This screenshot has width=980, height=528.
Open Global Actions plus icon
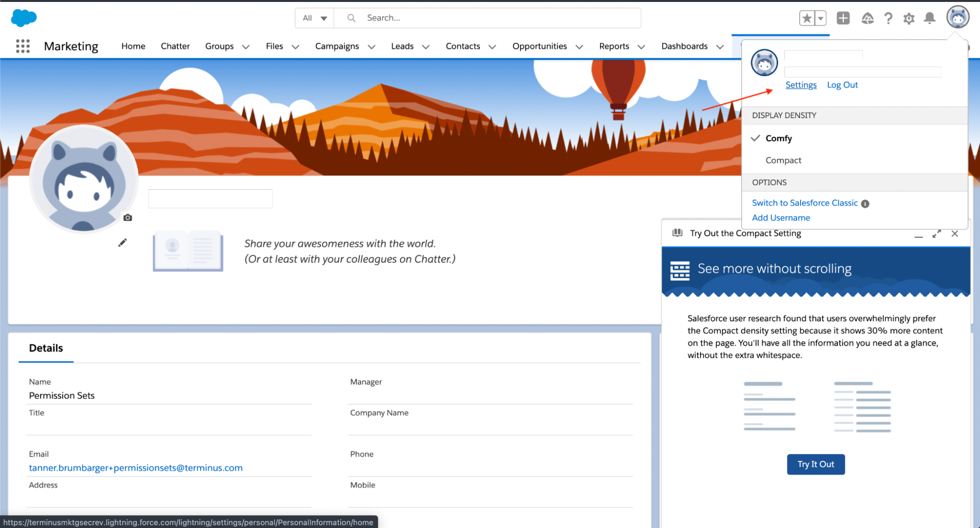(x=843, y=18)
